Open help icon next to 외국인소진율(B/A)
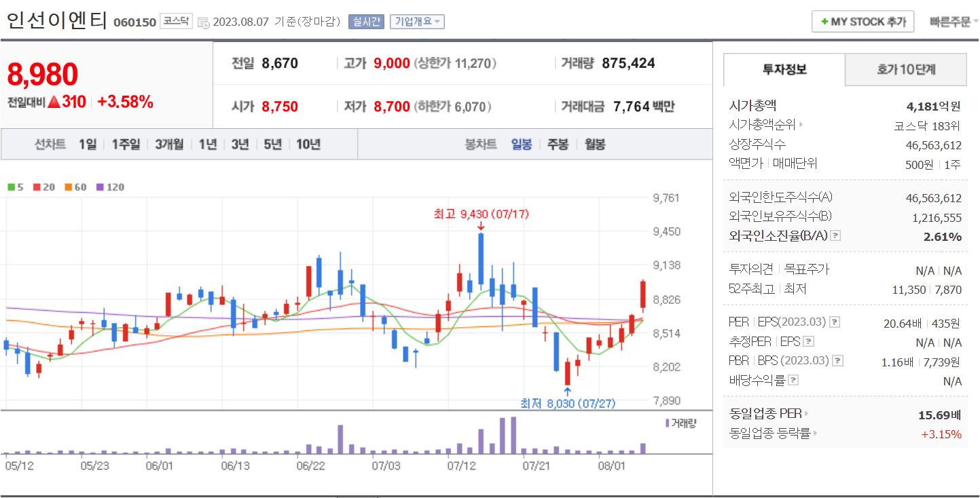 pyautogui.click(x=835, y=236)
